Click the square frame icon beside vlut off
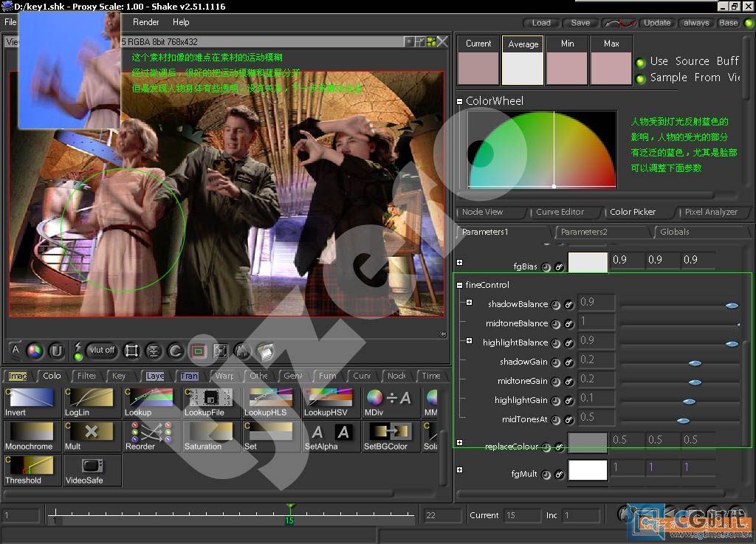 (x=131, y=351)
